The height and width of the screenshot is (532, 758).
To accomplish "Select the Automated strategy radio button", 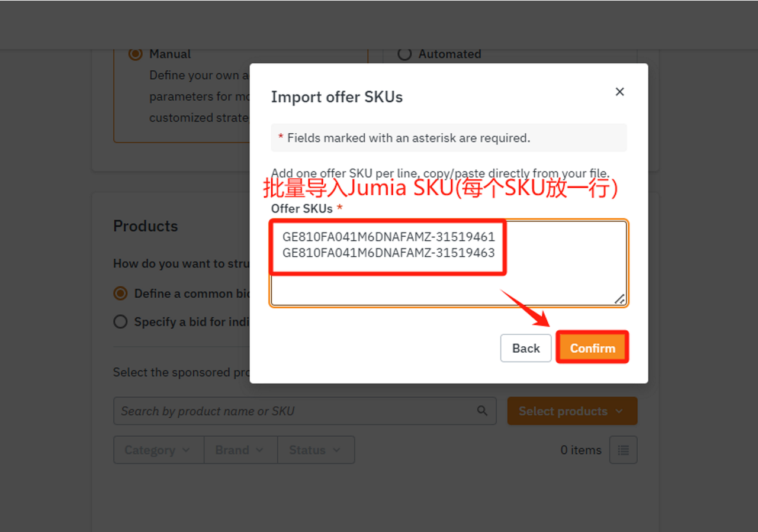I will pyautogui.click(x=404, y=54).
